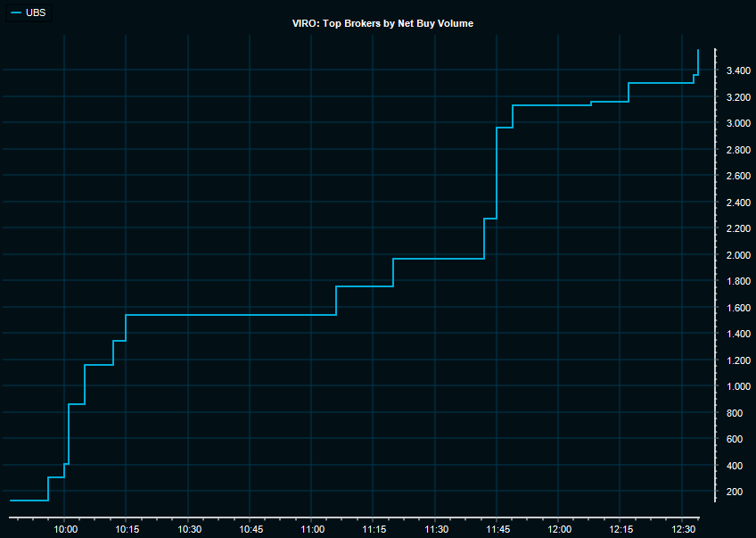The image size is (756, 538).
Task: Click the 11:45 time axis label
Action: (x=497, y=530)
